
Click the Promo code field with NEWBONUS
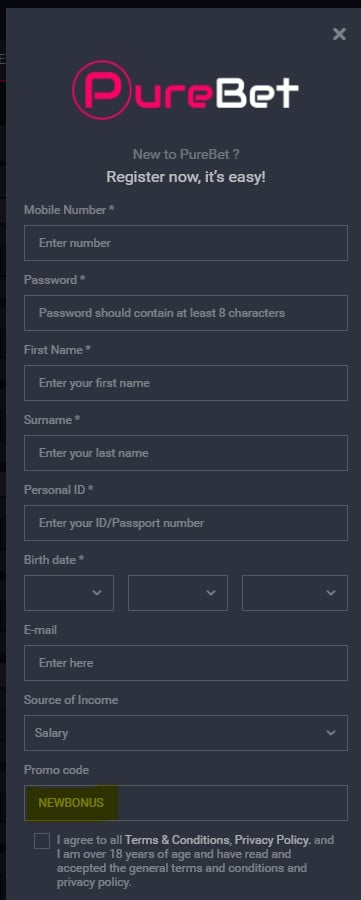click(x=186, y=803)
